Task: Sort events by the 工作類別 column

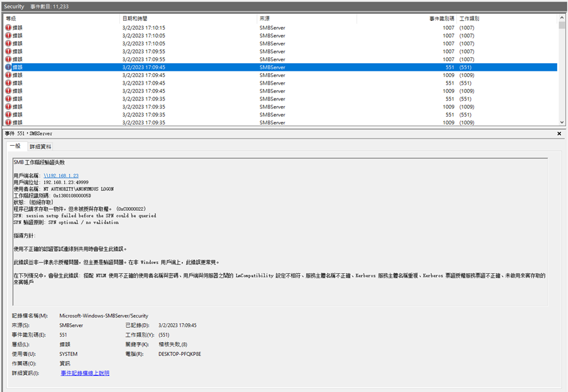Action: 468,18
